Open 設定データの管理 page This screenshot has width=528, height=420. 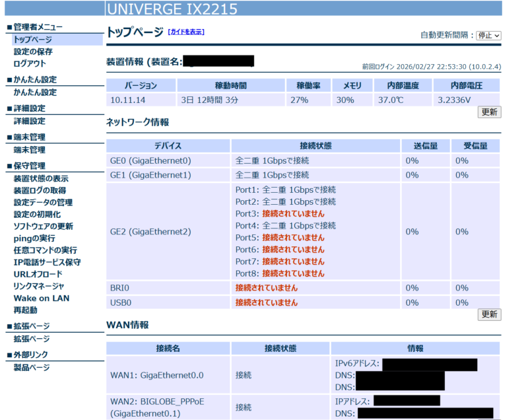pos(43,203)
